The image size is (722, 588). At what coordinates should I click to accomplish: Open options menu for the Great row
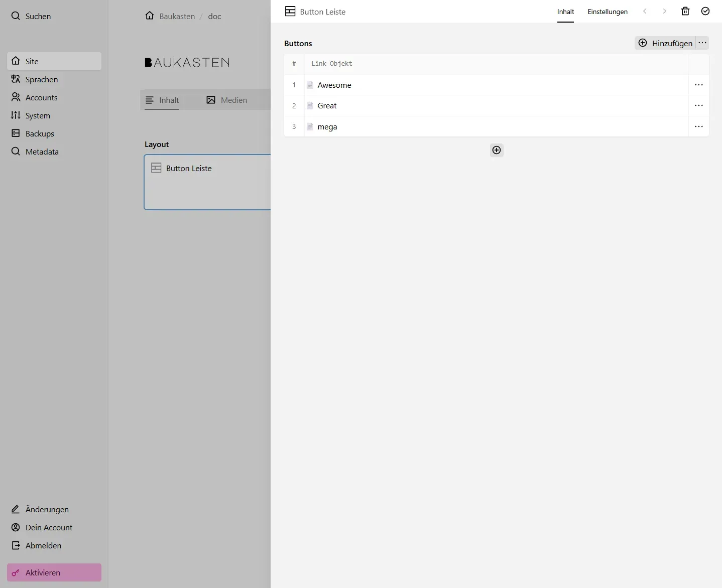click(699, 105)
